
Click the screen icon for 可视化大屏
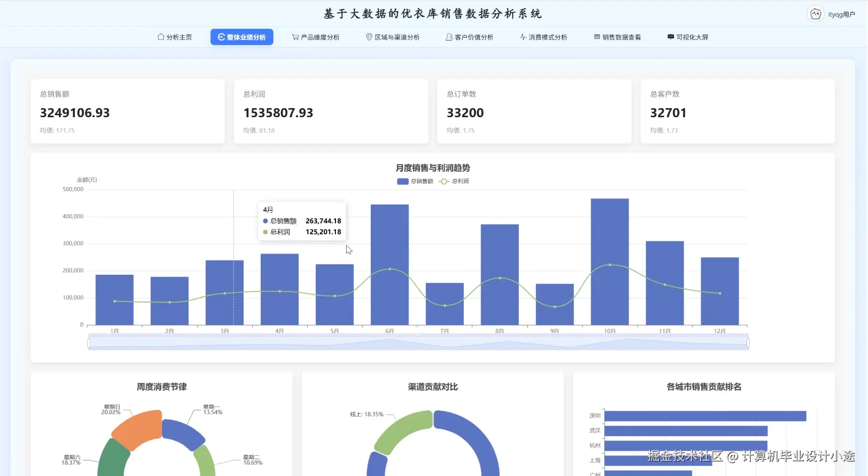click(x=671, y=37)
